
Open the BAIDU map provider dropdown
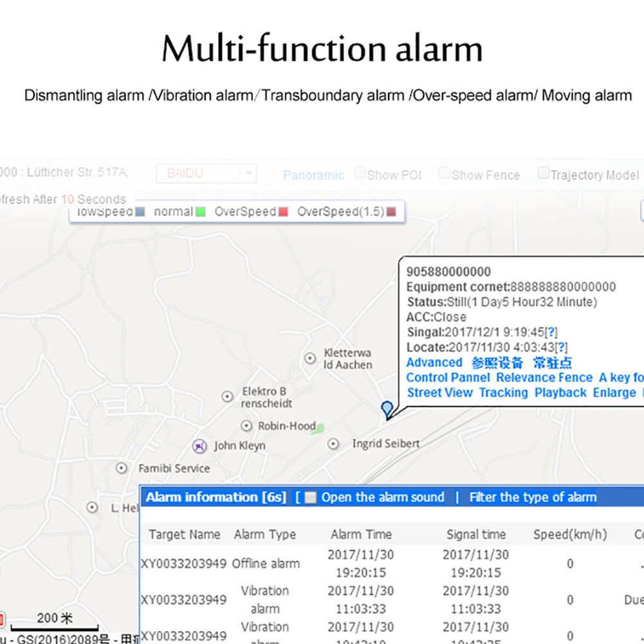coord(206,173)
